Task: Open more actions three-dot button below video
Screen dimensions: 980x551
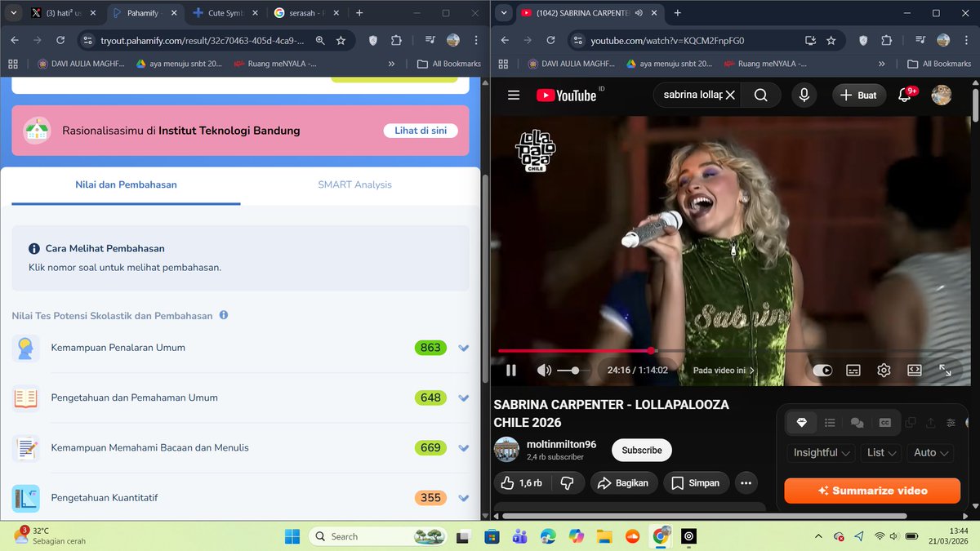Action: point(746,483)
